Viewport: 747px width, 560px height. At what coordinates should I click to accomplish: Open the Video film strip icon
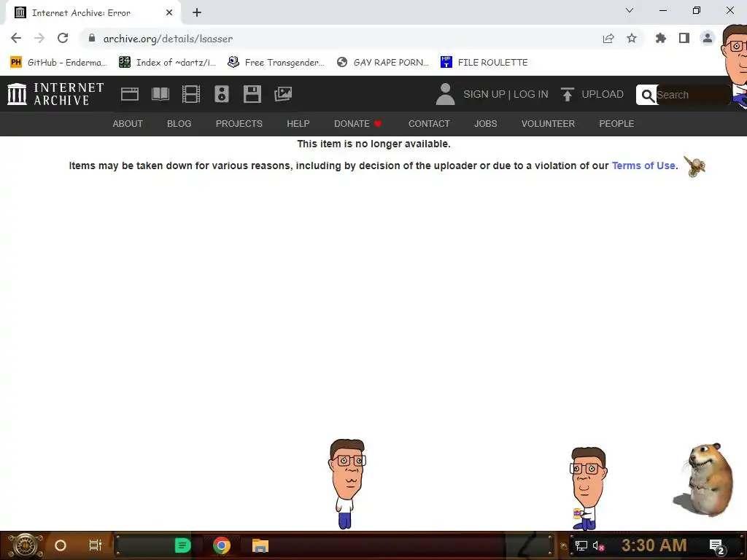coord(191,94)
